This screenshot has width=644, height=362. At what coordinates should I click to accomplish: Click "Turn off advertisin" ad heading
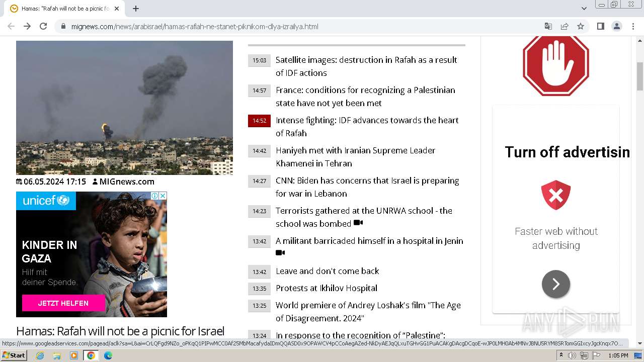click(x=567, y=152)
